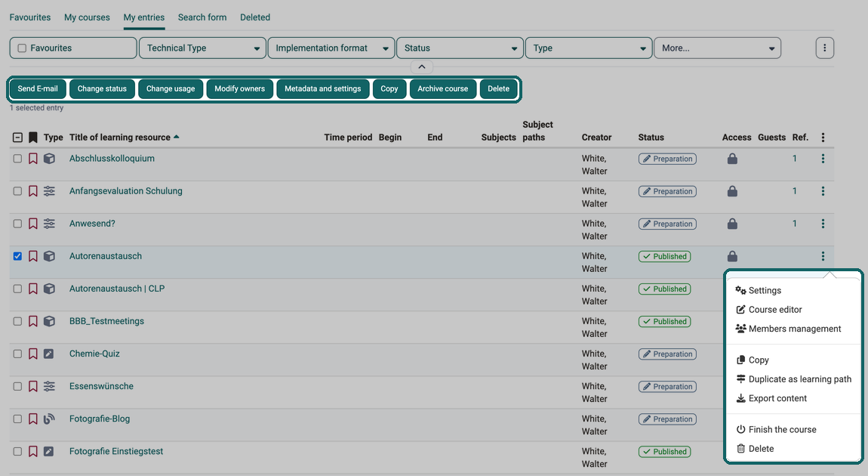Screen dimensions: 868x476
Task: Click lock access icon of Anwesend?
Action: click(732, 224)
